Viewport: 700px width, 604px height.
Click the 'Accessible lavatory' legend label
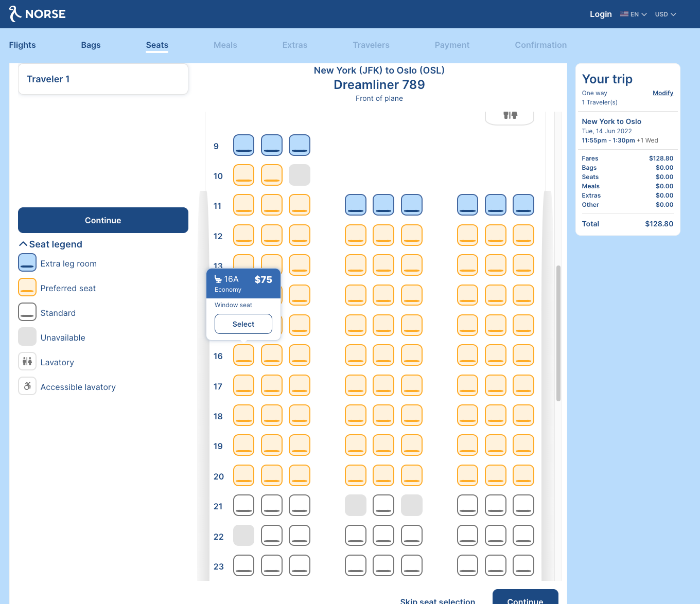click(78, 387)
